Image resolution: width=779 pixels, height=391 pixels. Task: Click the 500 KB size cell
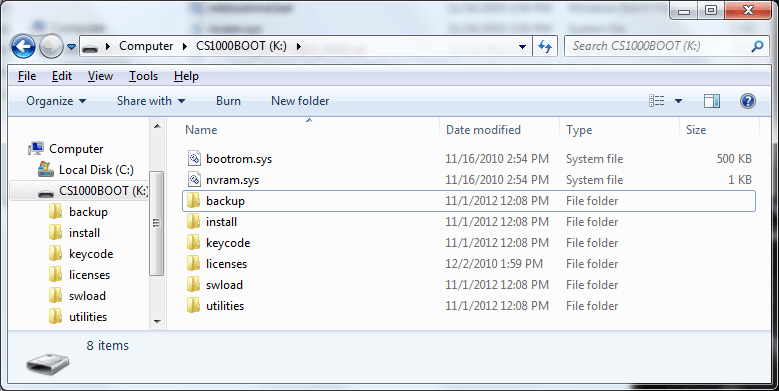click(x=734, y=159)
